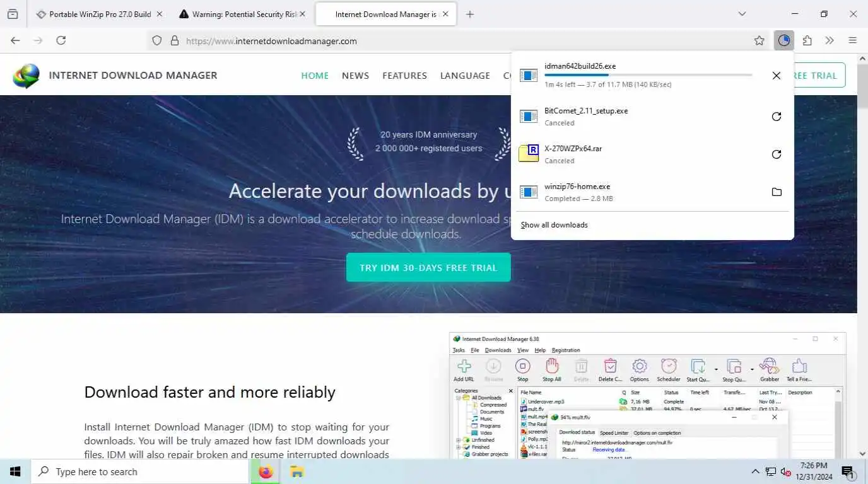The height and width of the screenshot is (484, 868).
Task: Click the INTERNET DOWNLOAD MANAGER site title
Action: pyautogui.click(x=133, y=75)
